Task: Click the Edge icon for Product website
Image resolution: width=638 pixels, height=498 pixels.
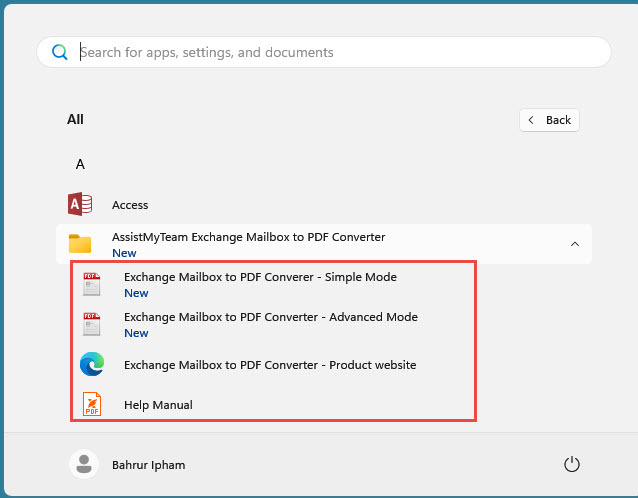Action: tap(92, 365)
